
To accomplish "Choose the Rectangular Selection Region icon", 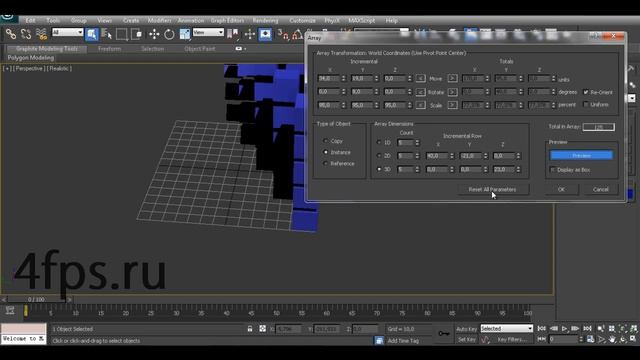I will click(122, 34).
